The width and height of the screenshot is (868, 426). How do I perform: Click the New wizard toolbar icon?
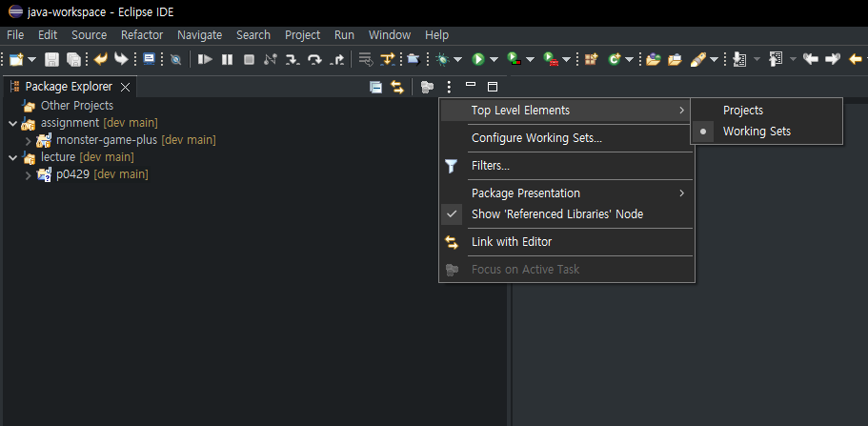[x=16, y=59]
